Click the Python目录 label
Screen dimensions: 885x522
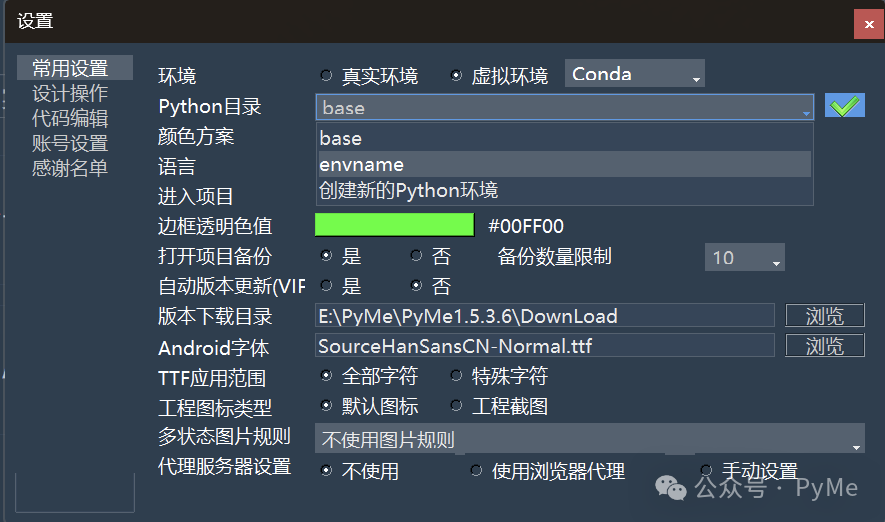[x=210, y=107]
